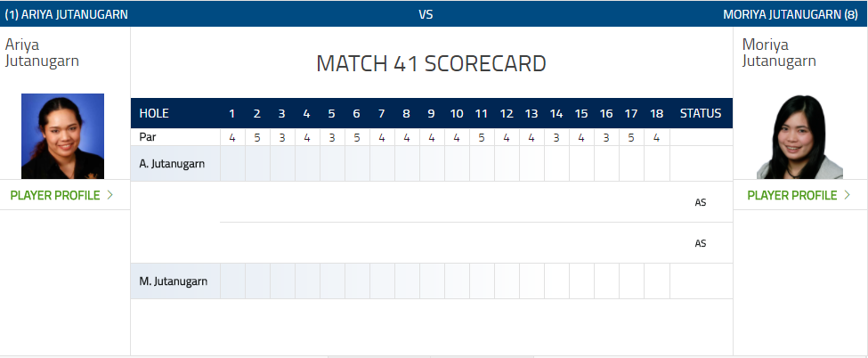Click the M. Jutanugarn row label

click(x=174, y=281)
